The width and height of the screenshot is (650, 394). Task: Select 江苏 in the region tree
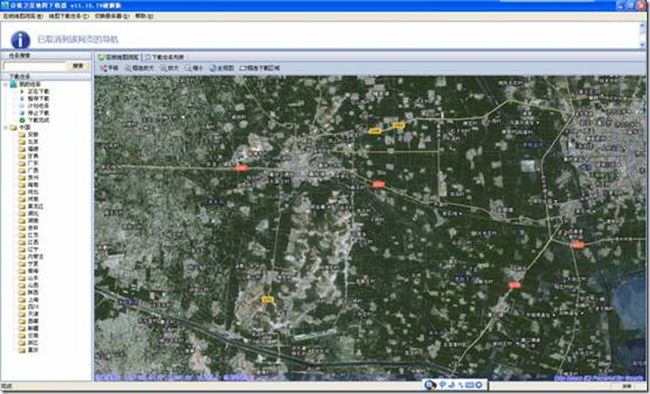coord(29,235)
